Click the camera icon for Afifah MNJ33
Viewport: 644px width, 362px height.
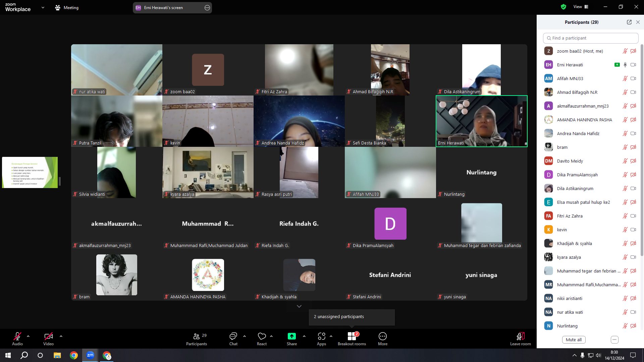click(633, 78)
